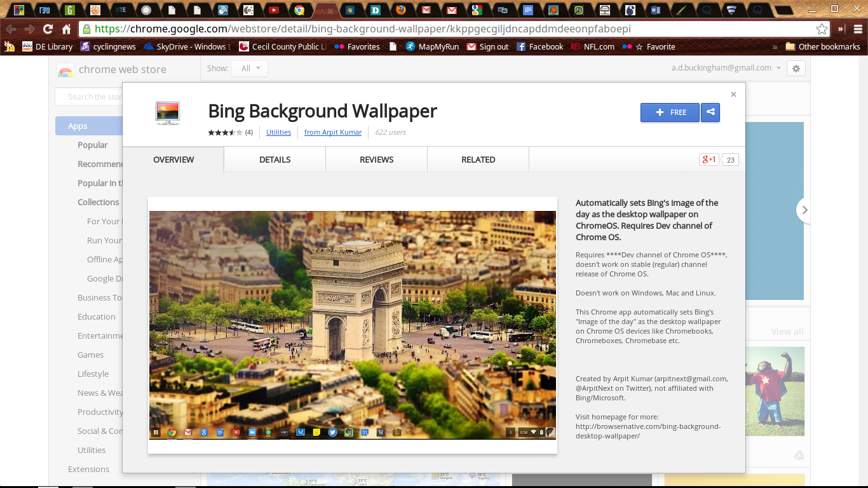Viewport: 868px width, 488px height.
Task: Open the Cecil County Public Library bookmark
Action: coord(283,46)
